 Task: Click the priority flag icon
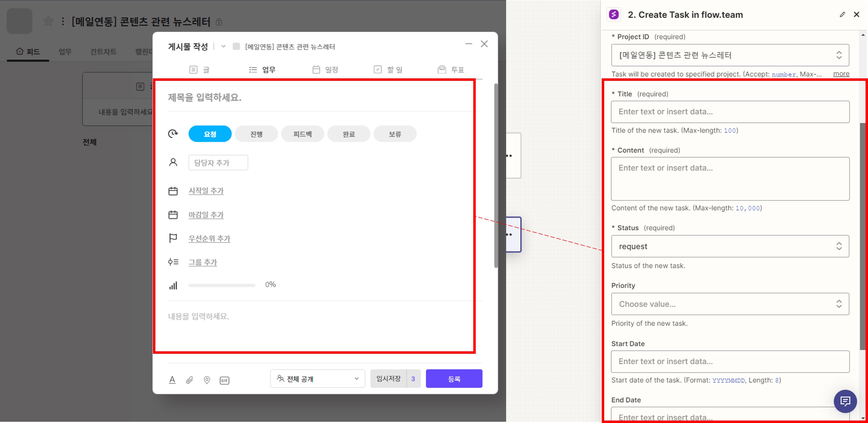(x=173, y=239)
